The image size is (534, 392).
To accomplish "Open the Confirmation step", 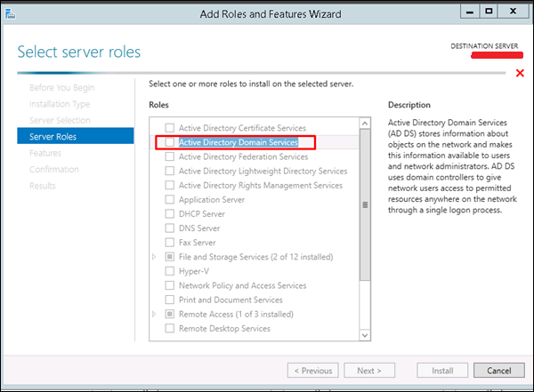I will 53,170.
